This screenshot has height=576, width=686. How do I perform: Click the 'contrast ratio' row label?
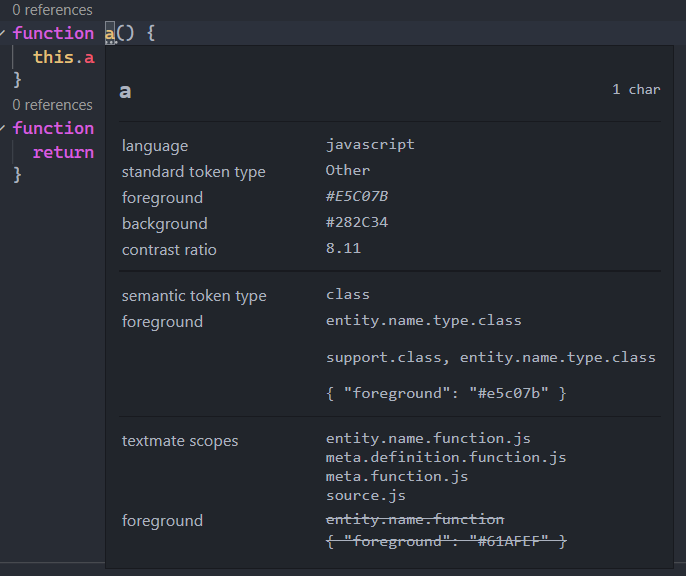pos(169,250)
